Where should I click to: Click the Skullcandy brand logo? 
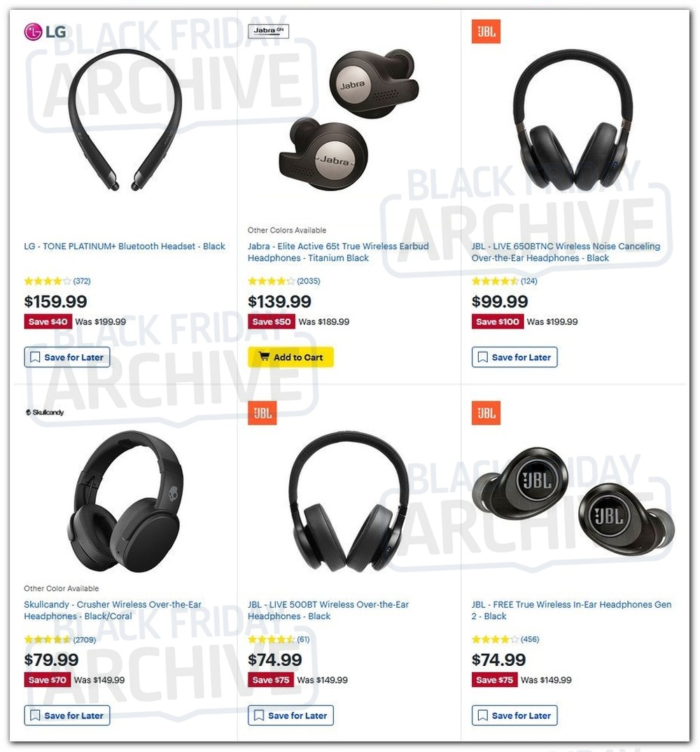[45, 412]
